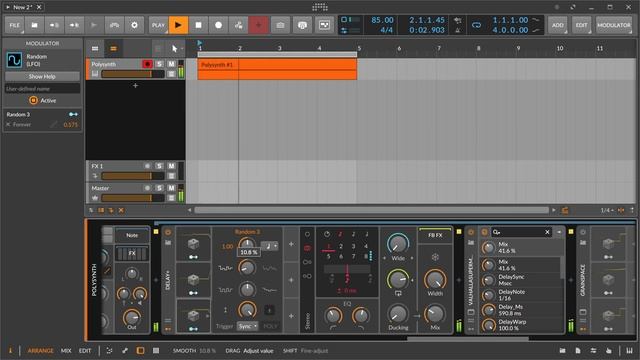Open the FILE menu

(15, 25)
